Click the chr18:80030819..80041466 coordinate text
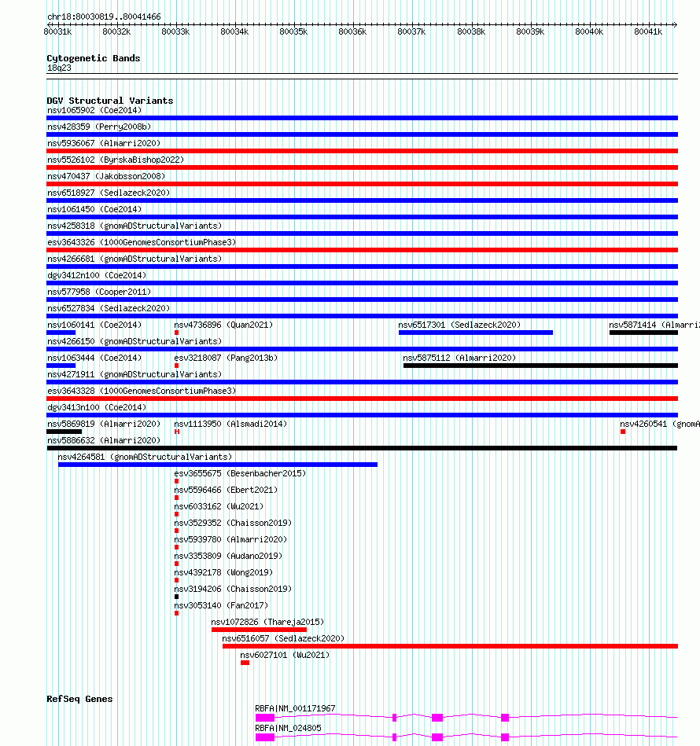700x746 pixels. [105, 17]
